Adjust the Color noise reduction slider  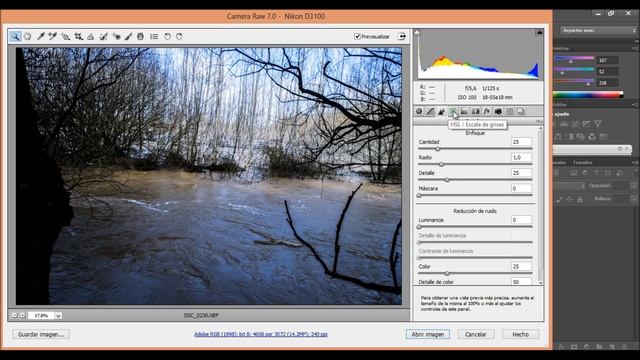pos(447,273)
